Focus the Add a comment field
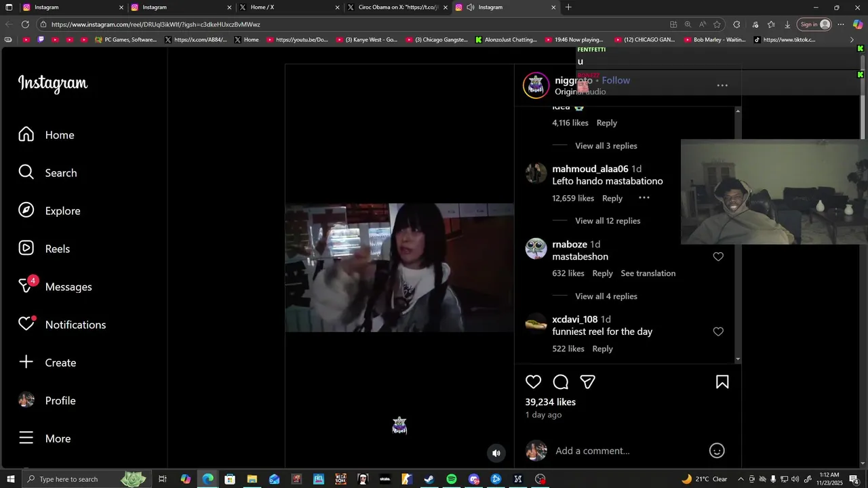This screenshot has width=868, height=488. (x=627, y=451)
